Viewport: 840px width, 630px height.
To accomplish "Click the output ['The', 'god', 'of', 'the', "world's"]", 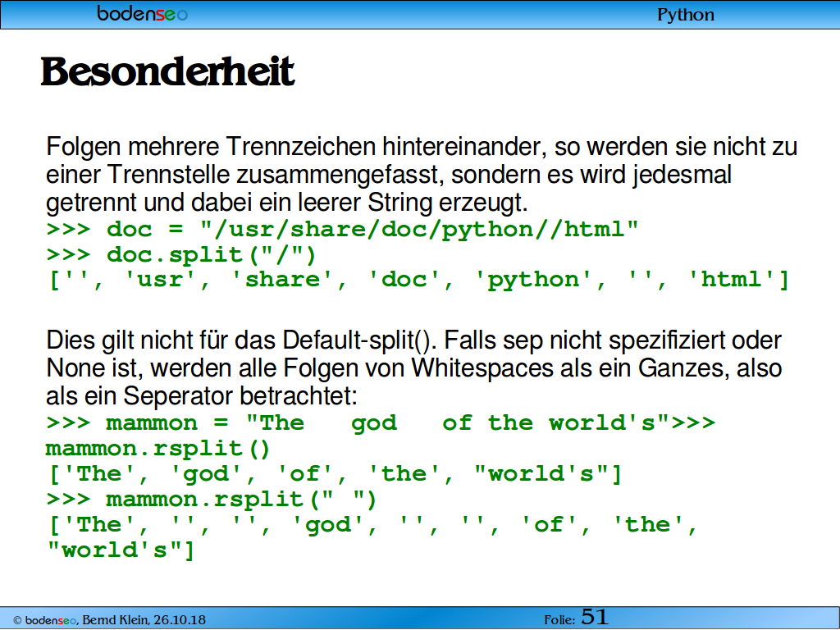I will pos(335,473).
